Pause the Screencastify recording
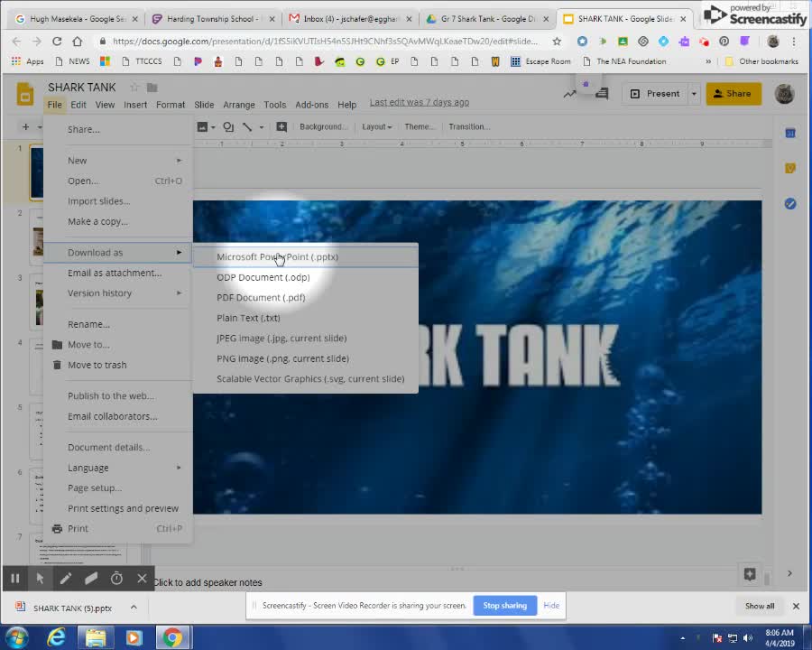Screen dimensions: 812x650 tap(14, 578)
